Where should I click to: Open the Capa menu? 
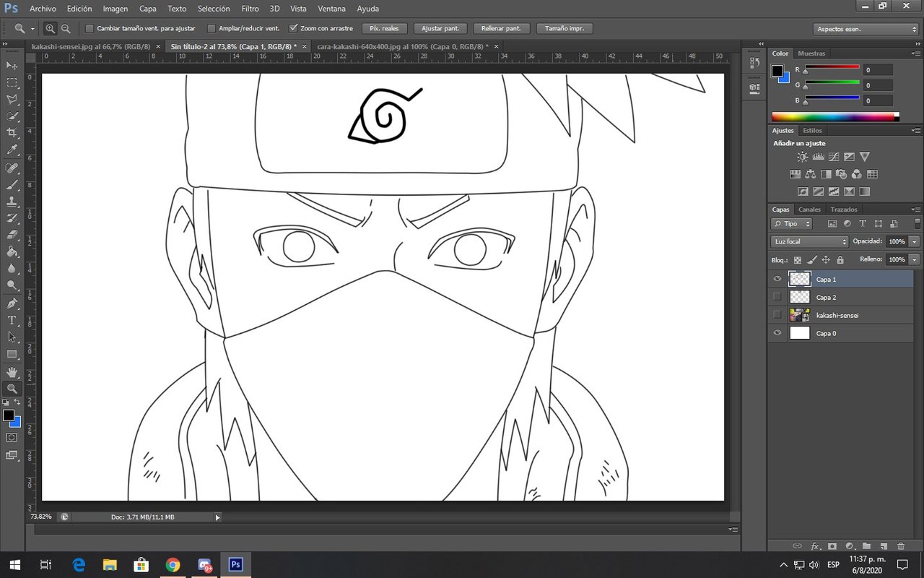[x=147, y=9]
